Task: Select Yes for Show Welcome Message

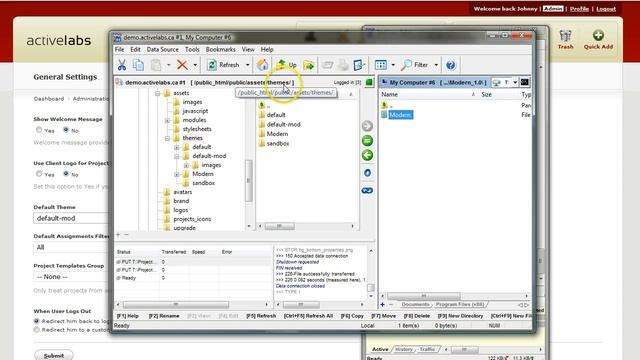Action: coord(39,130)
